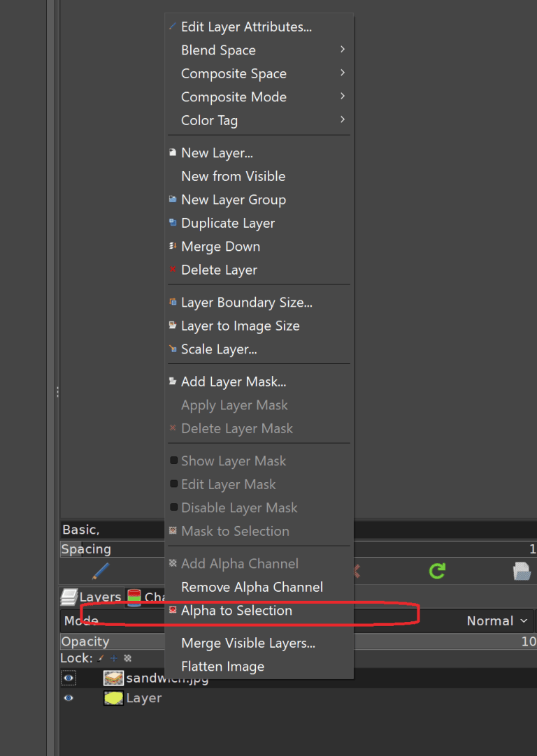Click the sandwich.jpg layer thumbnail
Screen dimensions: 537x756
tap(113, 678)
